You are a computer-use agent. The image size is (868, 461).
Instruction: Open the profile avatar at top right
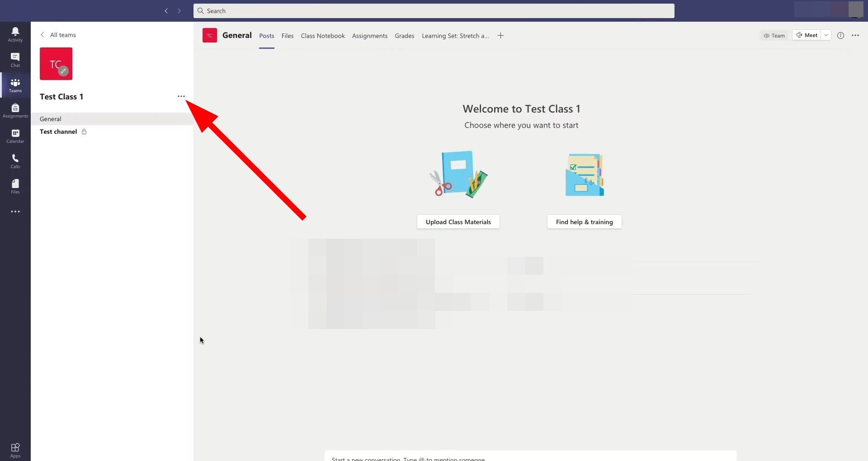pos(856,9)
